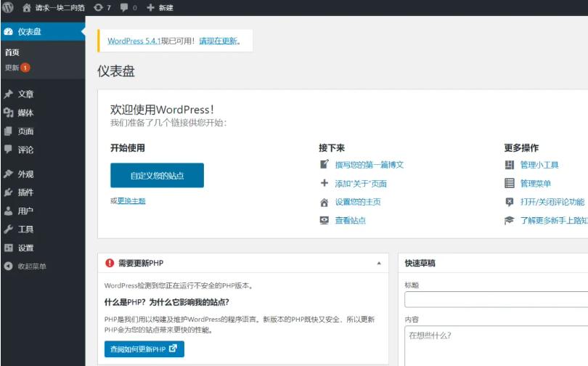Open 管理小工具 link

point(539,165)
